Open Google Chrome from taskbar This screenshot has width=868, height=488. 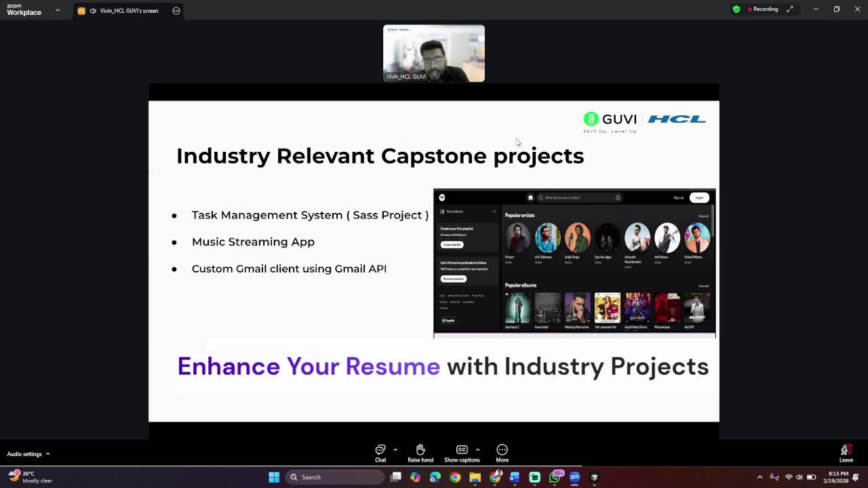pos(455,477)
